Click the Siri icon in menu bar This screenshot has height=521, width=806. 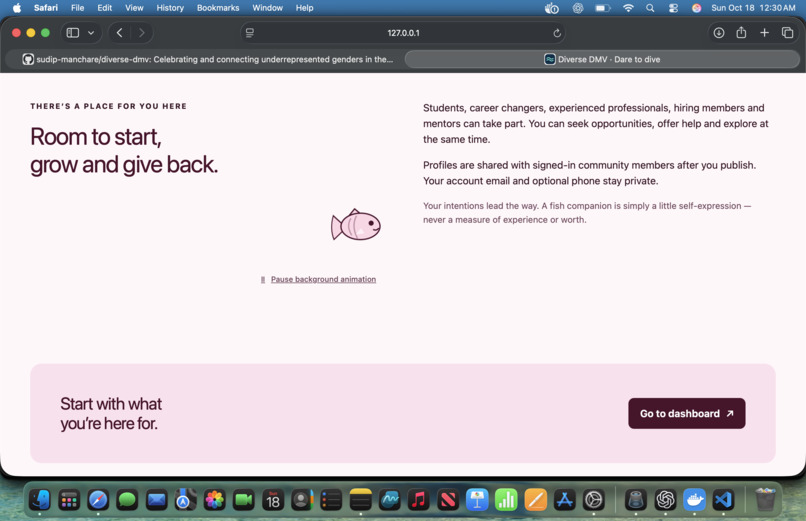click(x=697, y=8)
